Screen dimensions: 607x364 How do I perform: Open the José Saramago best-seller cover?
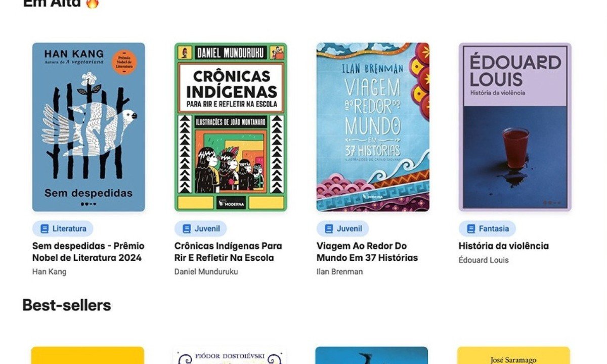[513, 355]
